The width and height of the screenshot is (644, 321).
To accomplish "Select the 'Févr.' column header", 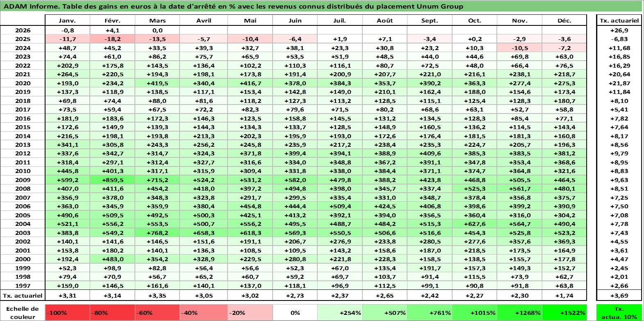I will tap(112, 20).
